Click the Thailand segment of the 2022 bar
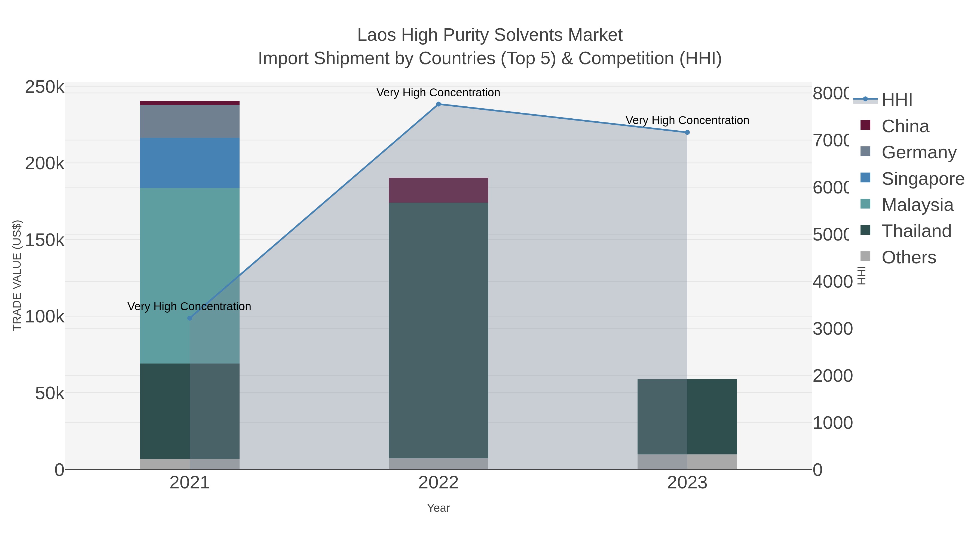Screen dimensions: 980x551 click(438, 330)
